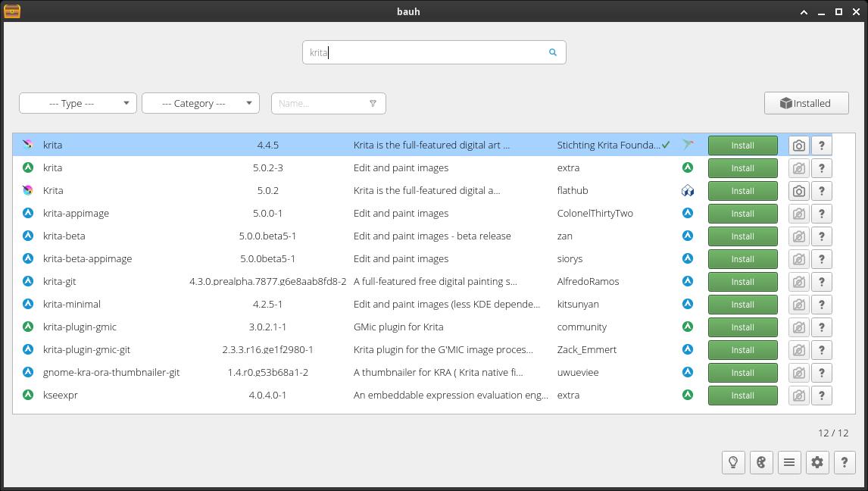Click the description "GMic plugin for Krita"
868x491 pixels.
point(398,327)
